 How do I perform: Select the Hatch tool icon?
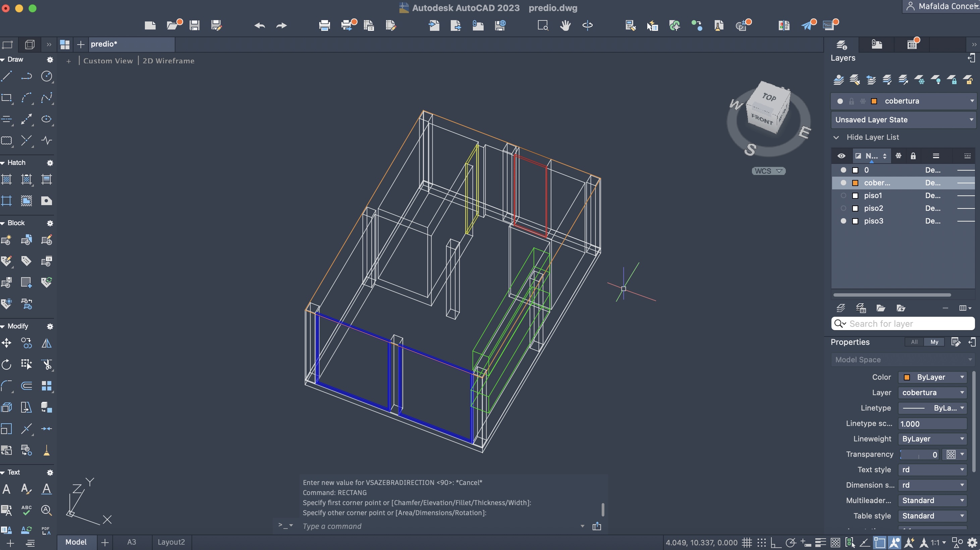coord(6,179)
